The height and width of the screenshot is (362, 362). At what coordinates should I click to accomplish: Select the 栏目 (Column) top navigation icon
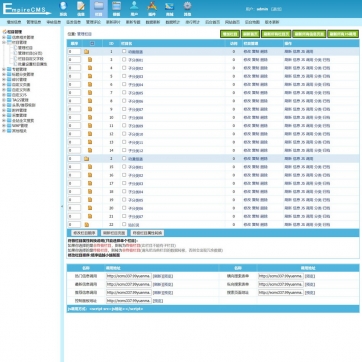click(99, 9)
